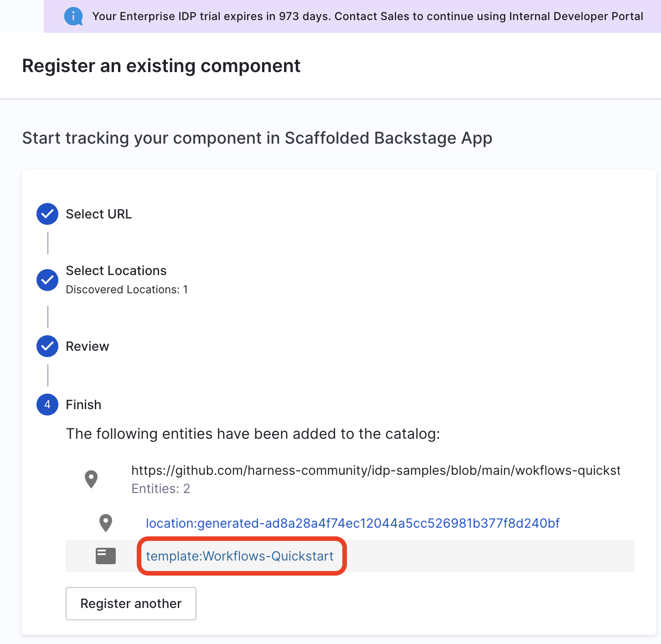Go back to the Select URL step label
The image size is (661, 644).
(99, 214)
